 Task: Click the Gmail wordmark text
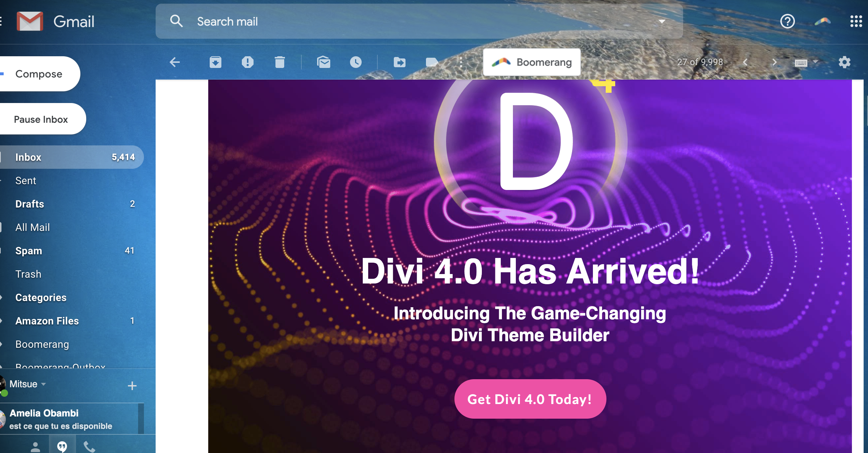coord(74,22)
